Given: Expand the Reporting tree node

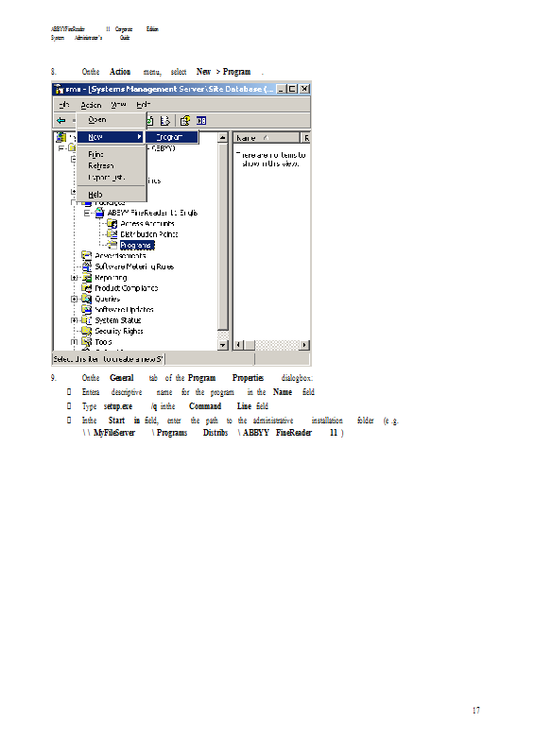Looking at the screenshot, I should coord(75,278).
